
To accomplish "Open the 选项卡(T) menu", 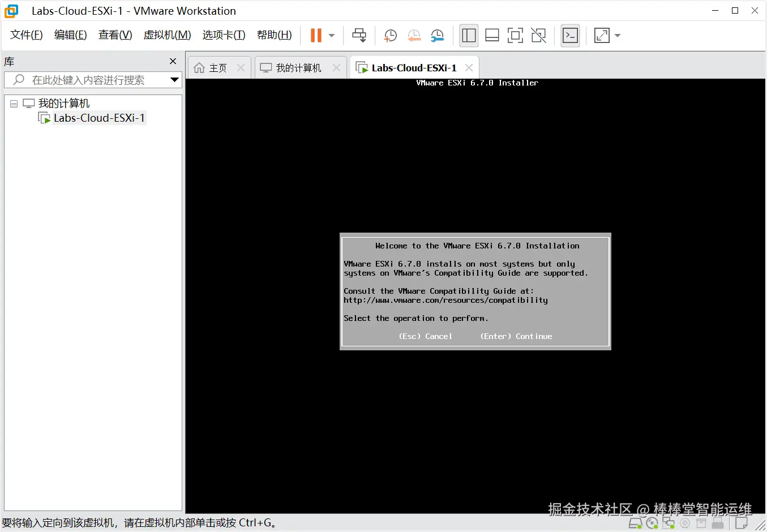I will tap(224, 35).
